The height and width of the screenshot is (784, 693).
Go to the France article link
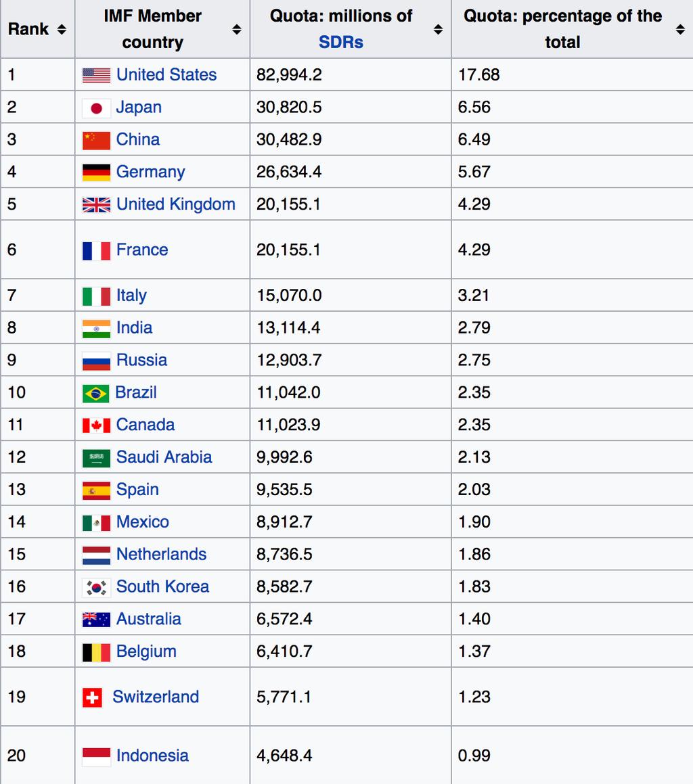coord(142,250)
